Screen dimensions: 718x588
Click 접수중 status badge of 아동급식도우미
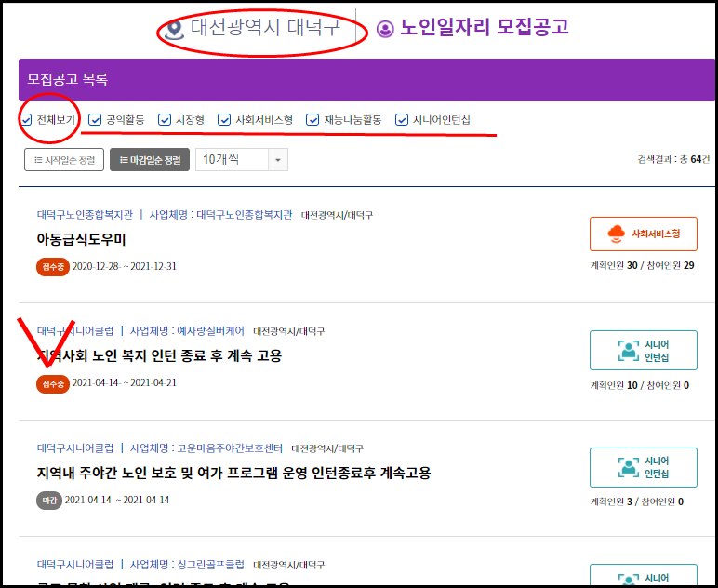pos(53,266)
